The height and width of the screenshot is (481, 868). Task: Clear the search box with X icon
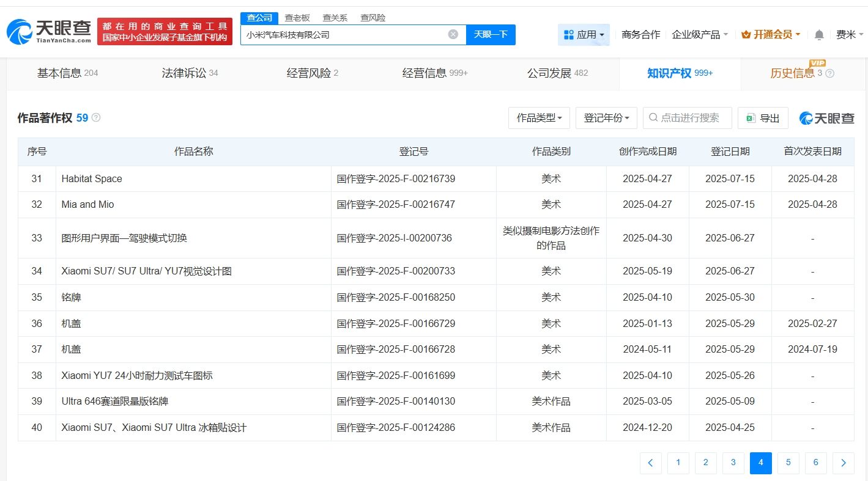click(453, 34)
